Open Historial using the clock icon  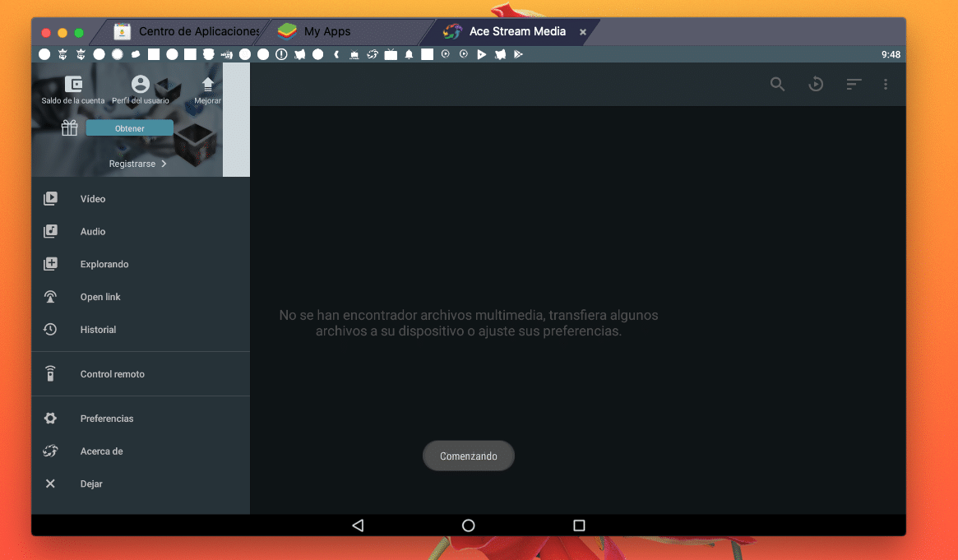tap(50, 329)
